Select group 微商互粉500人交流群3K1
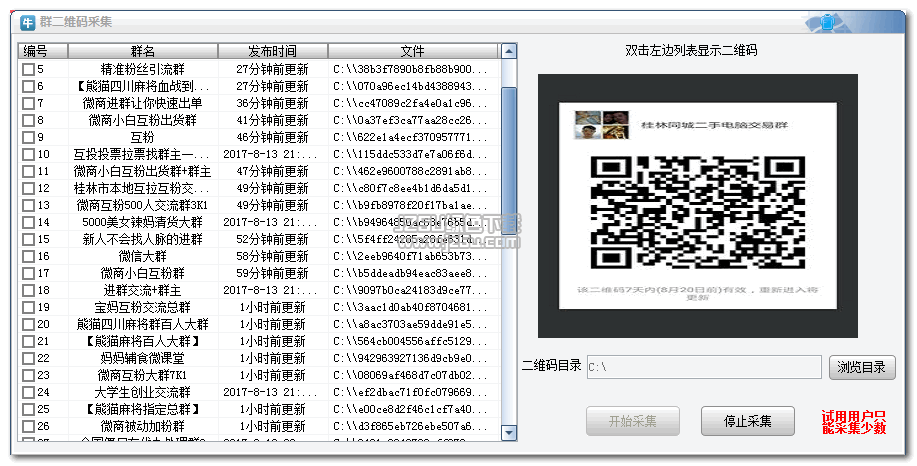The image size is (917, 466). tap(143, 205)
